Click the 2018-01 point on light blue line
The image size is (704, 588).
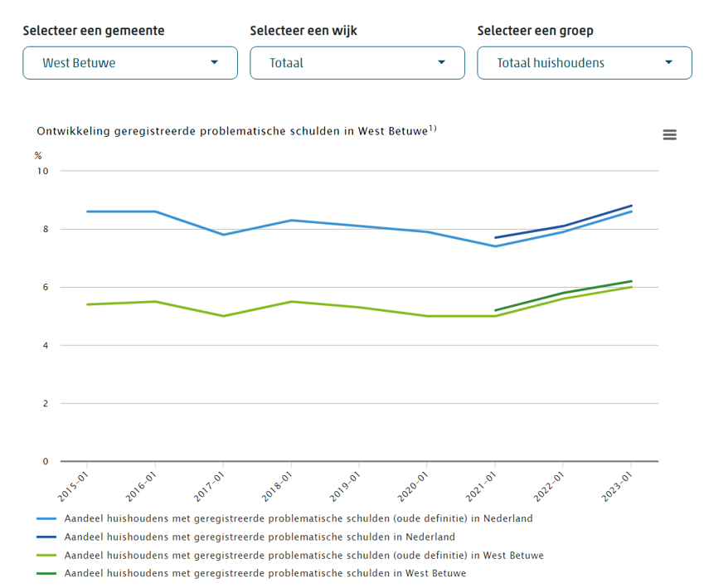291,220
